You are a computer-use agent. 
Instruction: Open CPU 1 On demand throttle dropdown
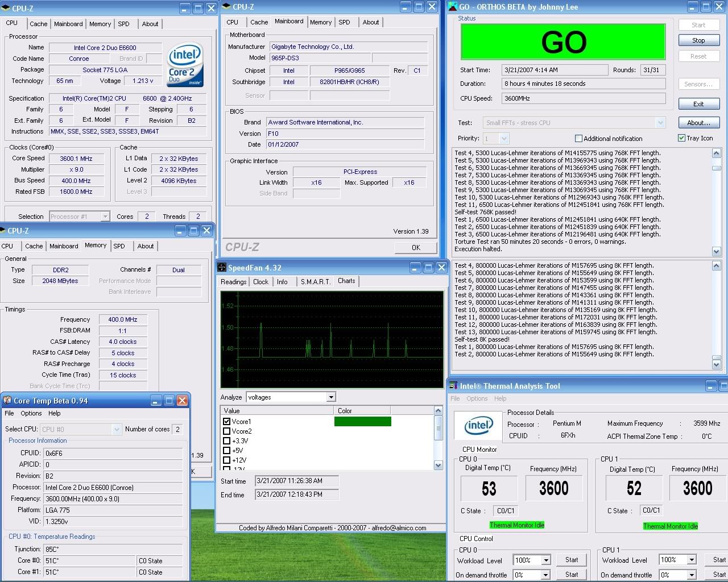pyautogui.click(x=691, y=575)
